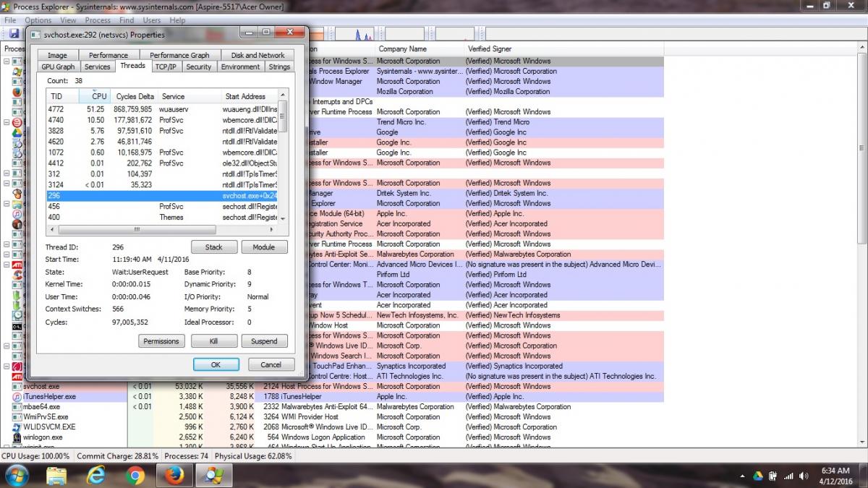Click the iTunesHelper.exe process icon
868x488 pixels.
tap(17, 396)
